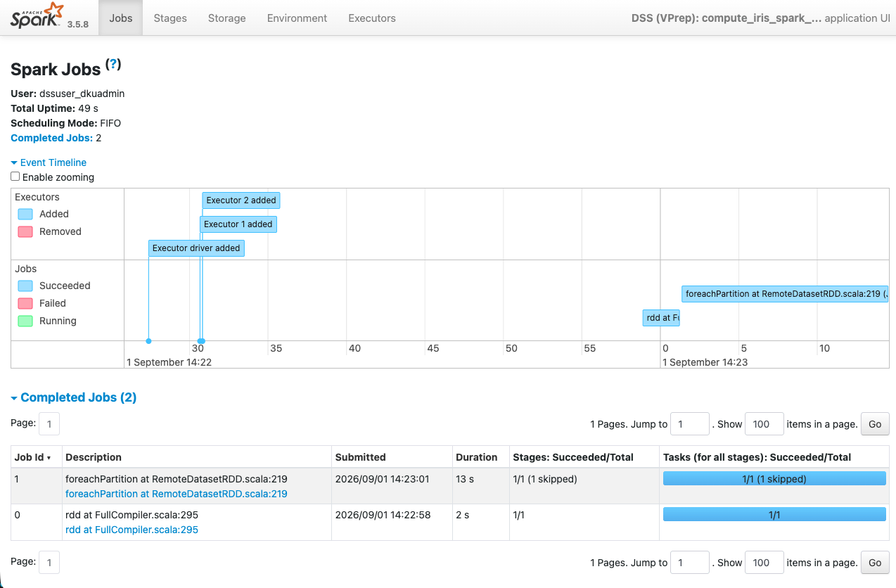Click the 1/1 (1 skipped) task progress bar
Viewport: 896px width, 588px height.
[774, 479]
